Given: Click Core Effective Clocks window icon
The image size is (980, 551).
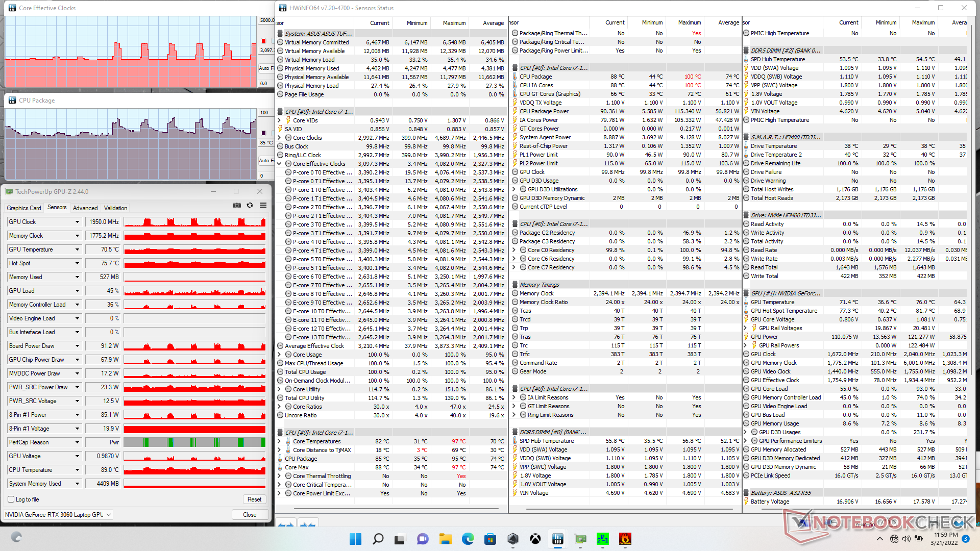Looking at the screenshot, I should tap(12, 8).
